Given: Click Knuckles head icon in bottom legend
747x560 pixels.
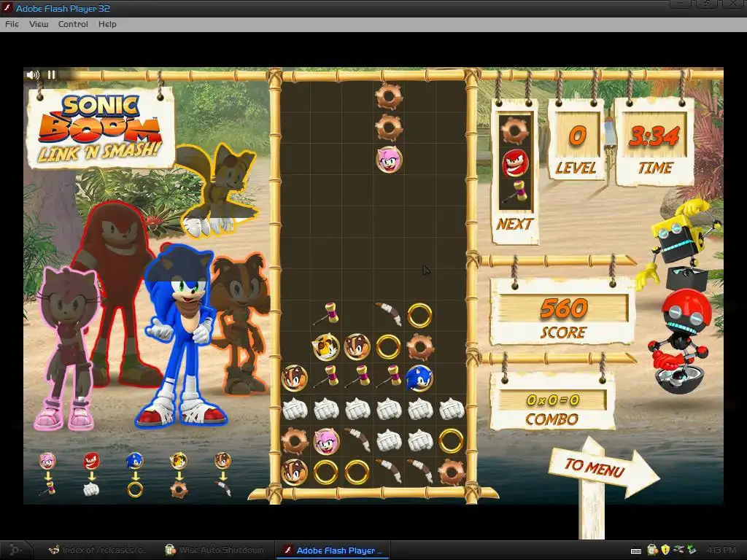Looking at the screenshot, I should (91, 461).
